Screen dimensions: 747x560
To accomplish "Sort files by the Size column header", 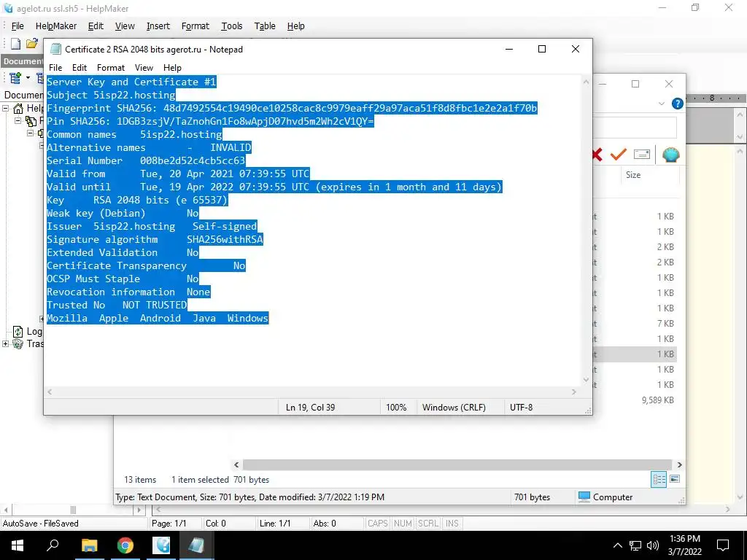I will [x=633, y=175].
